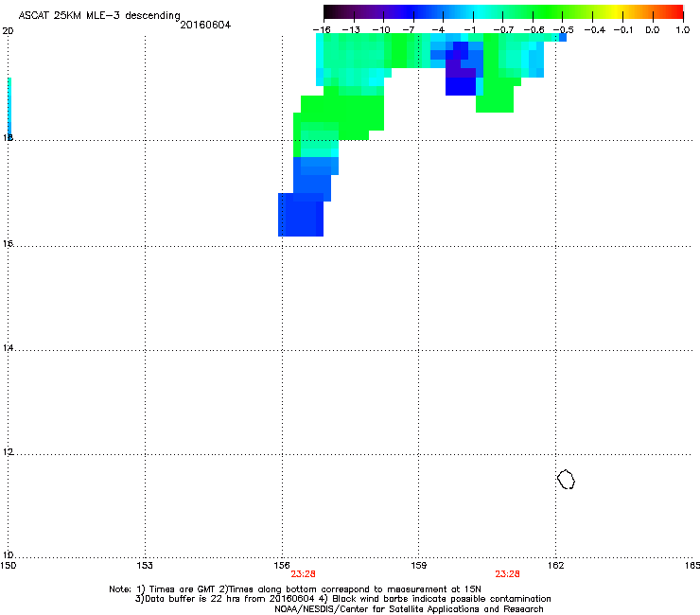
Task: Click the longitude label '153'
Action: point(145,566)
